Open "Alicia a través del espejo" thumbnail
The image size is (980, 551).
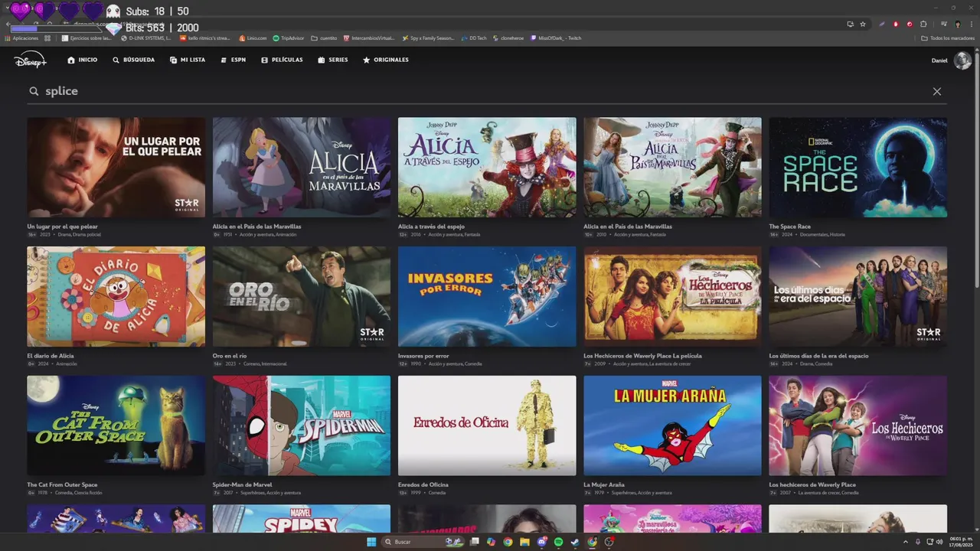click(x=487, y=167)
